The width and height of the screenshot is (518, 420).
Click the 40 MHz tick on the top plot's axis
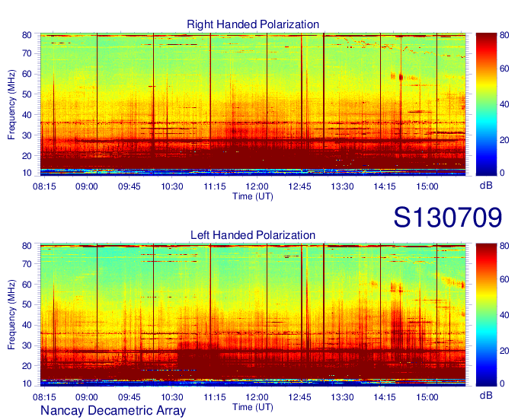27,114
